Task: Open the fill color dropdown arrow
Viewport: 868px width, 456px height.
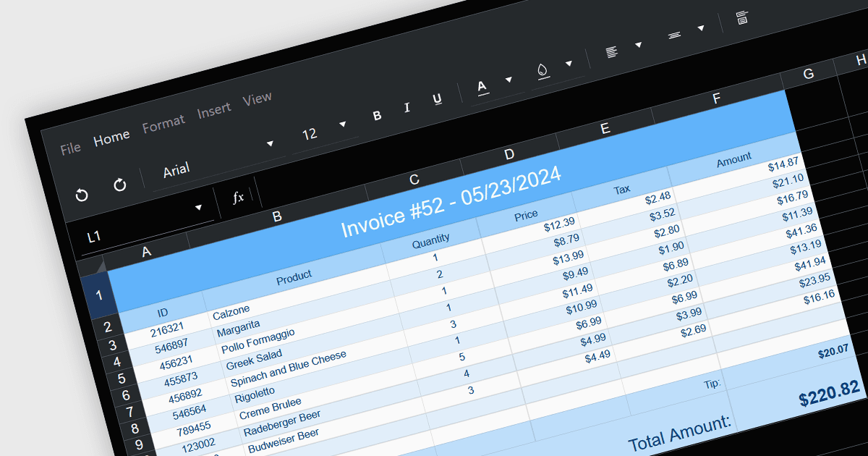Action: (569, 64)
